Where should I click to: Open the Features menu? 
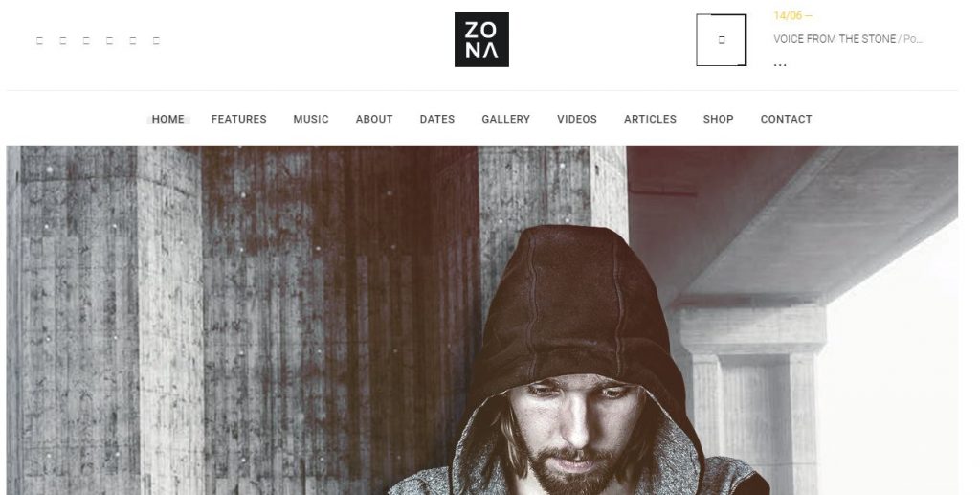click(x=238, y=119)
